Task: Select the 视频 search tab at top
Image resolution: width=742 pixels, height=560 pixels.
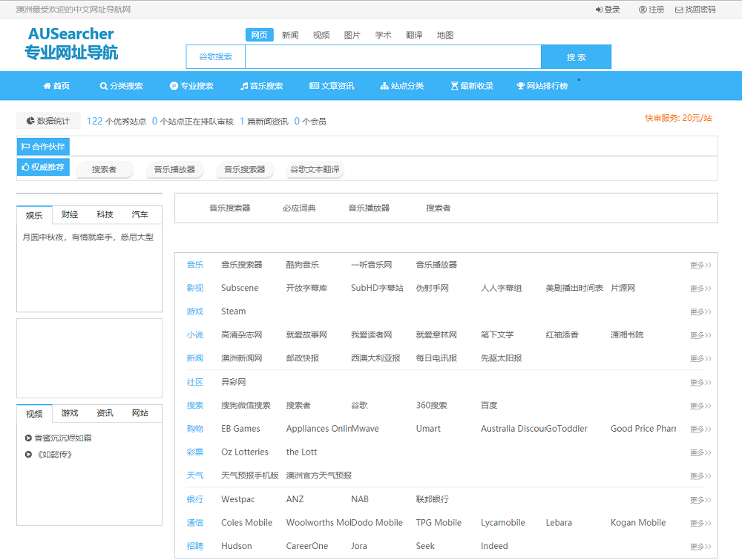Action: click(321, 35)
